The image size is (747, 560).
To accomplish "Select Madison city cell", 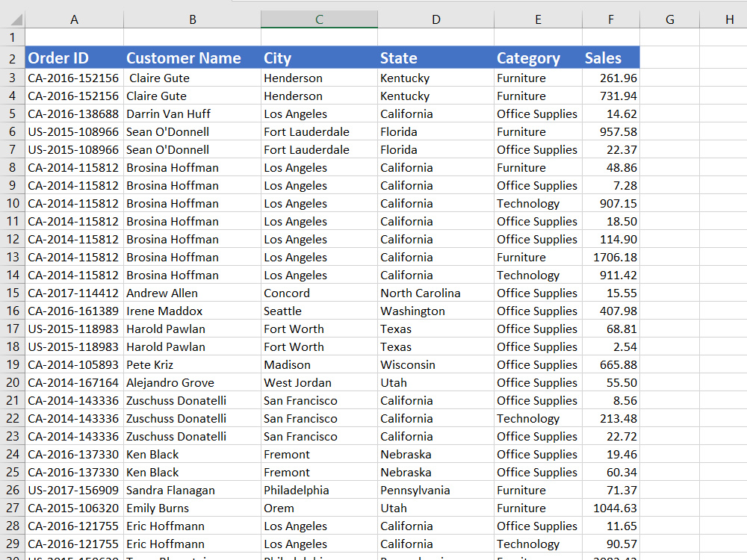I will click(319, 365).
